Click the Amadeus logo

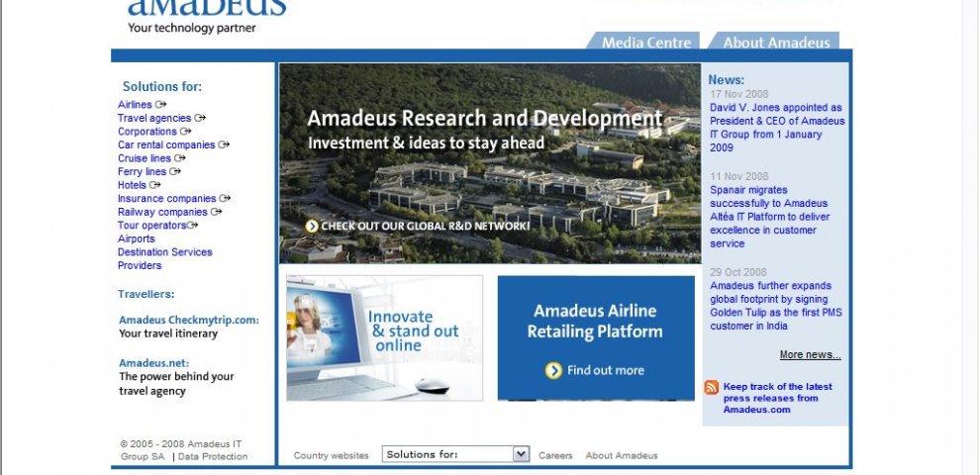point(206,10)
